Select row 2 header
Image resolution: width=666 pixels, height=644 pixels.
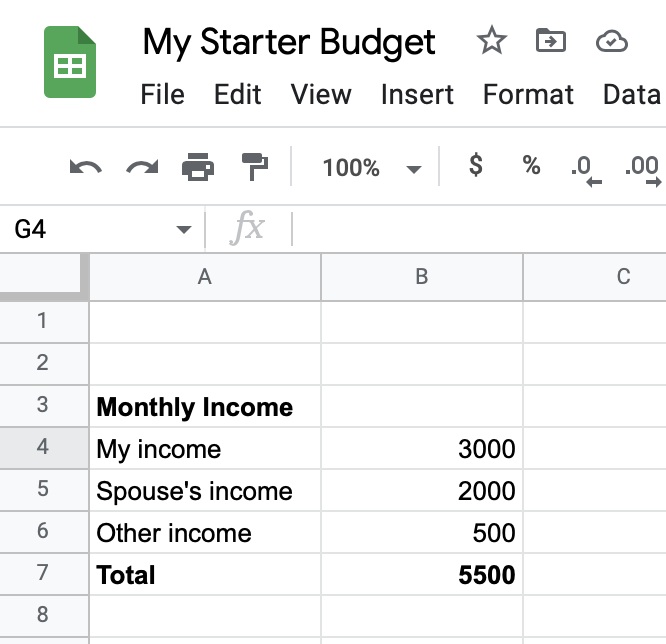(x=44, y=364)
